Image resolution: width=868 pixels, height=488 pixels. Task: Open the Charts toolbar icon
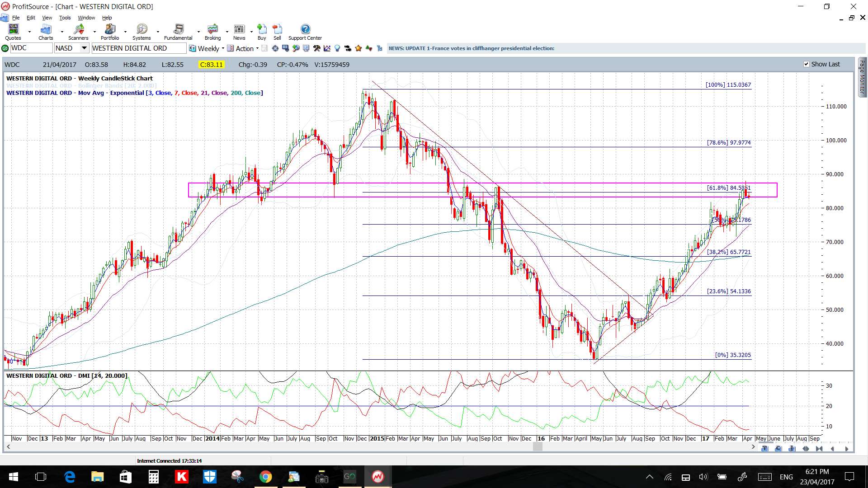(x=46, y=32)
